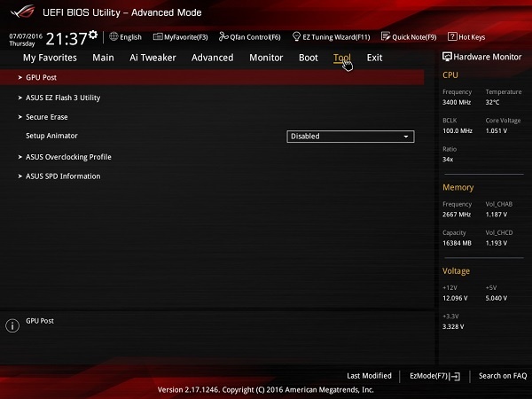Viewport: 532px width, 399px height.
Task: Open the clock settings gear icon
Action: pyautogui.click(x=93, y=35)
